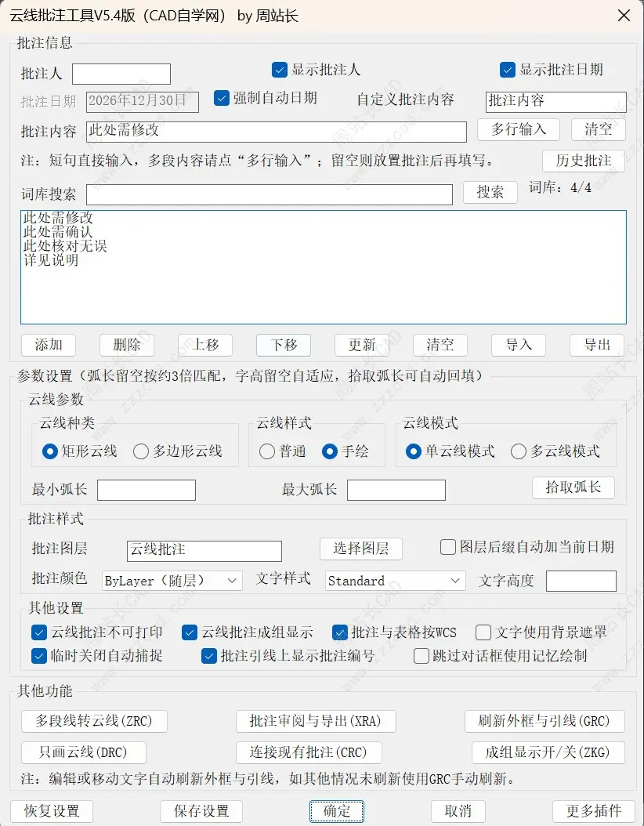Toggle 云线批注成组显示 checkbox

click(x=189, y=632)
